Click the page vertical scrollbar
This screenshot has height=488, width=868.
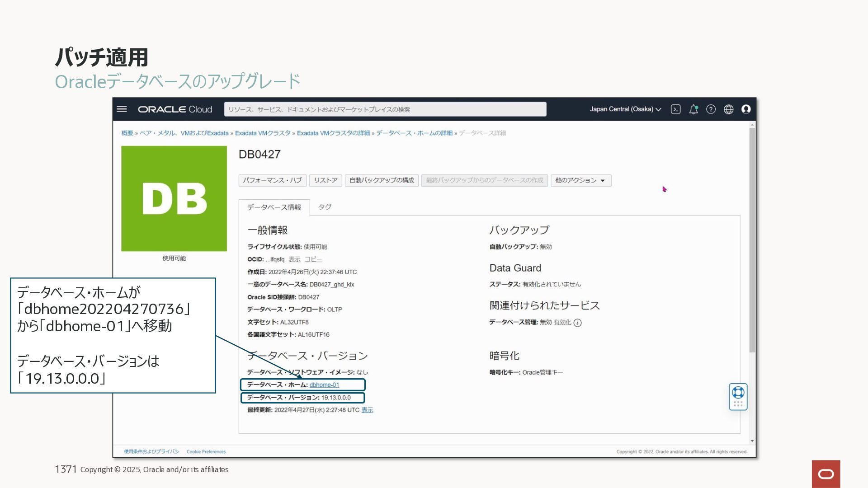click(x=752, y=239)
